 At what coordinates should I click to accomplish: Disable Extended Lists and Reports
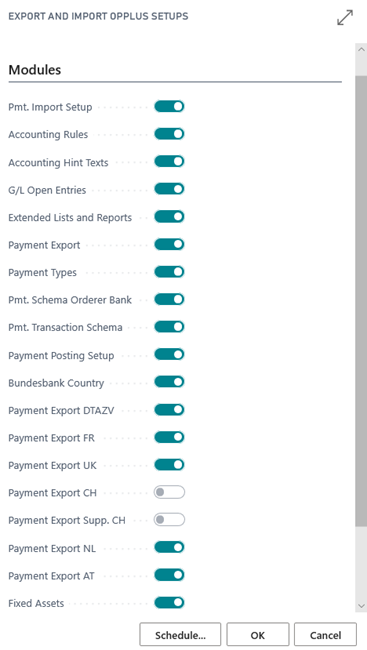(x=169, y=216)
